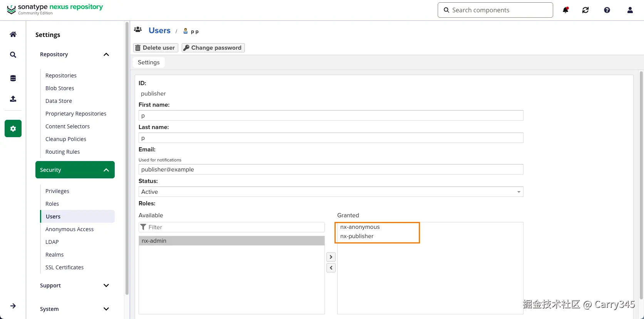Click the Delete user button

click(156, 48)
